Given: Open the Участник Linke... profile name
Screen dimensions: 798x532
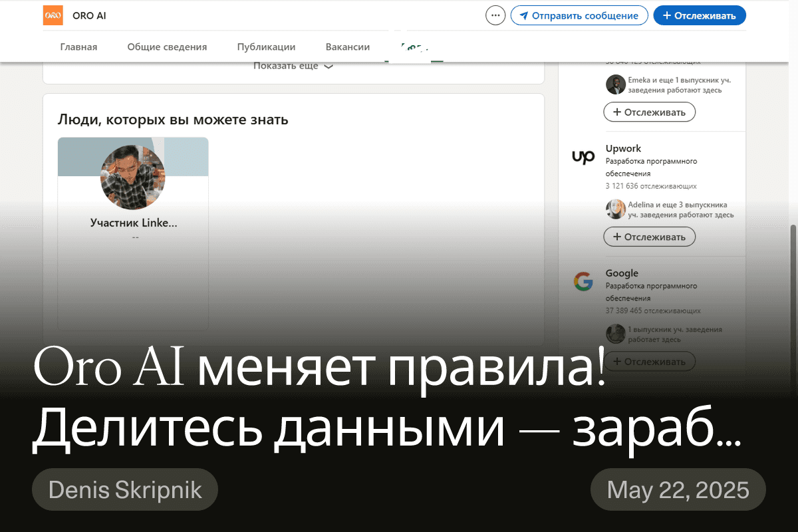Looking at the screenshot, I should click(134, 223).
